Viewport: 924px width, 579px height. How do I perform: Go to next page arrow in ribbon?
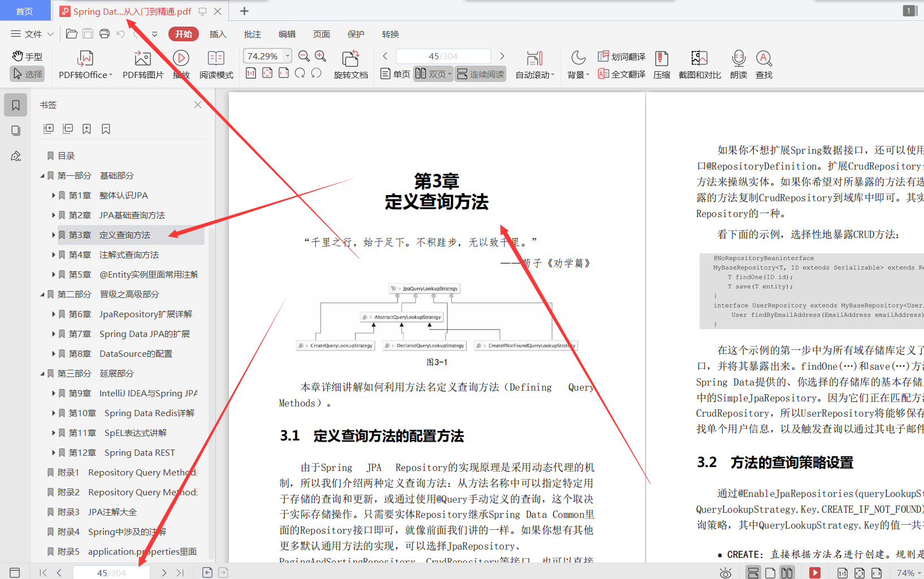pos(502,56)
